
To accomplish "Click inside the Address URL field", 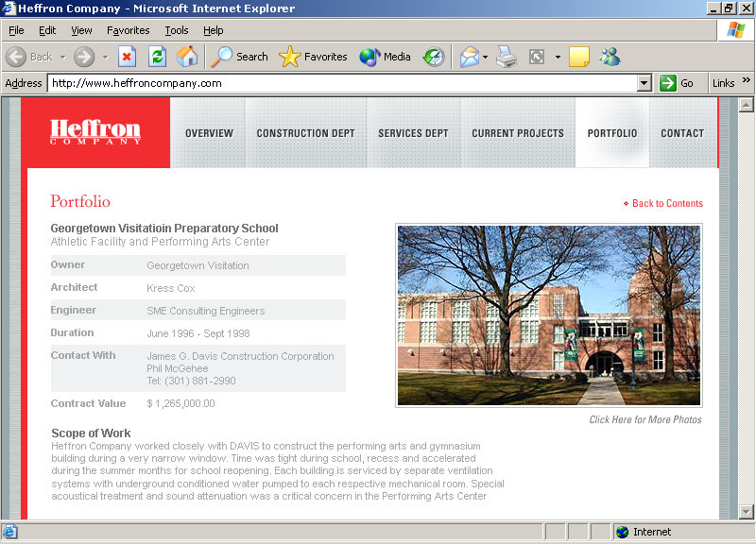I will point(340,83).
